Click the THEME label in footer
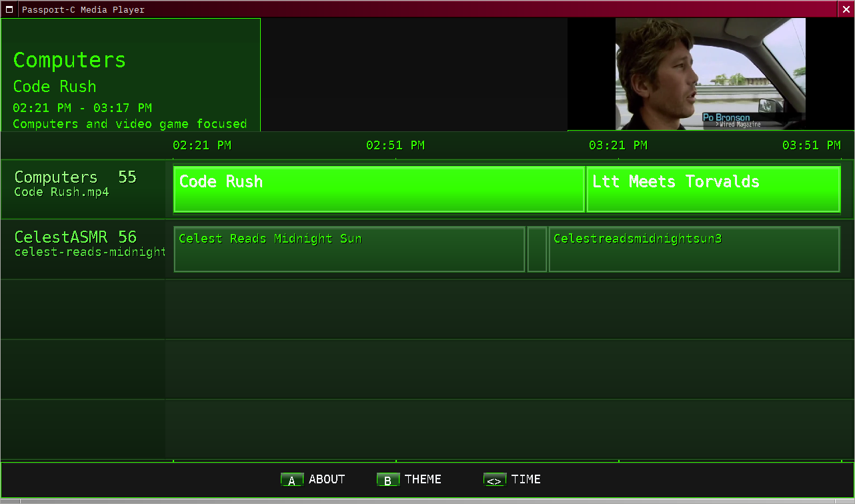This screenshot has height=504, width=855. click(x=423, y=479)
